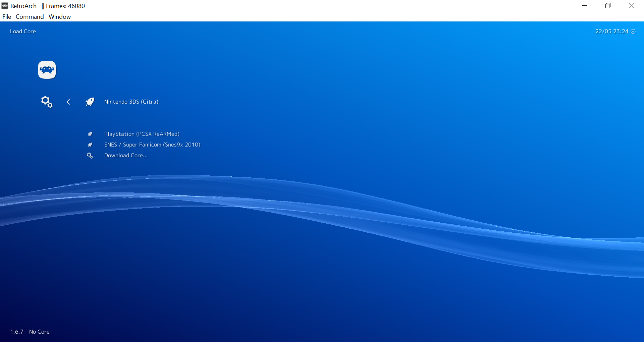Click the Load Core heading text
Viewport: 644px width, 342px height.
(x=23, y=32)
